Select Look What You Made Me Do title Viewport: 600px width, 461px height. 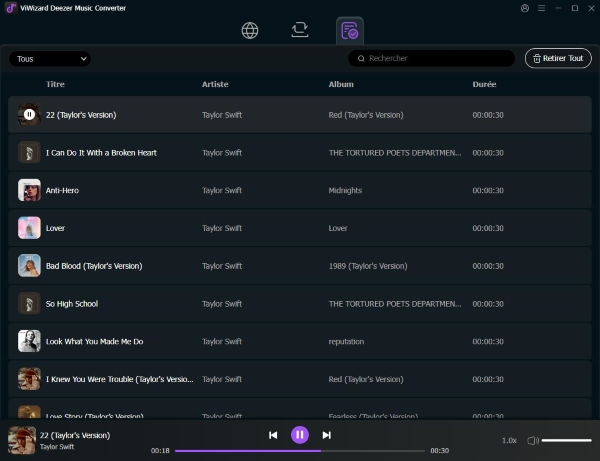(x=95, y=342)
